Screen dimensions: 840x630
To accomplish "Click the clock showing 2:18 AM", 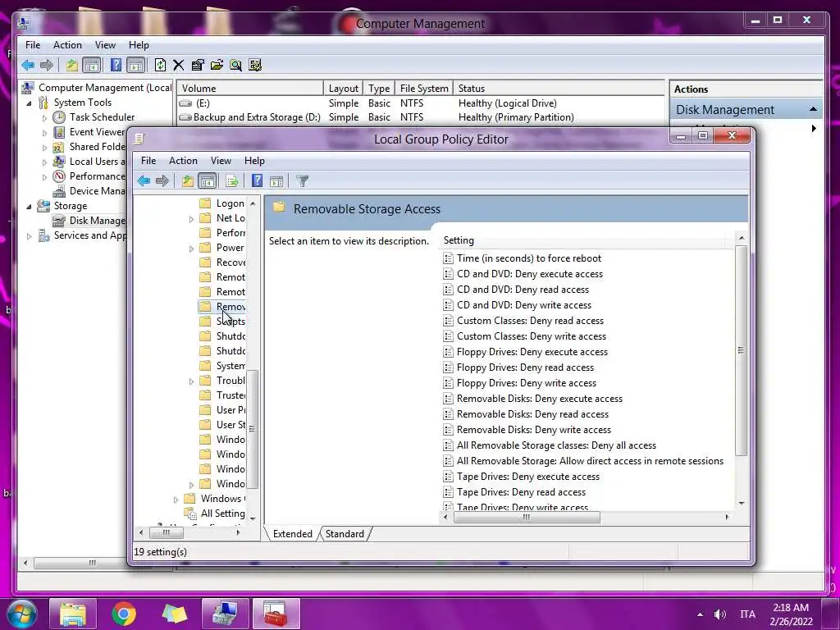I will (x=791, y=608).
